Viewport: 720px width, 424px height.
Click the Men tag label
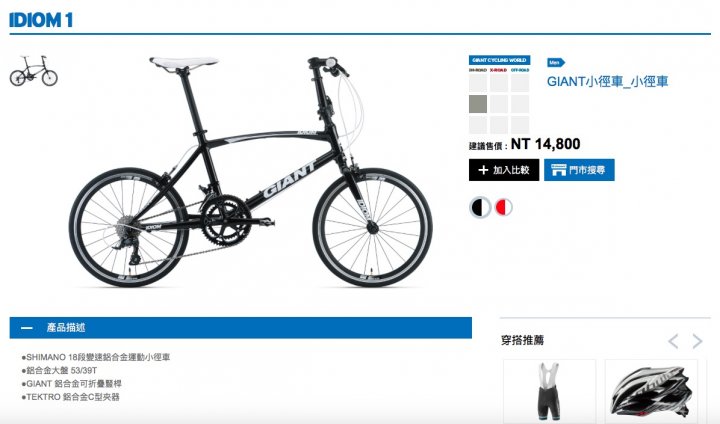pyautogui.click(x=556, y=62)
